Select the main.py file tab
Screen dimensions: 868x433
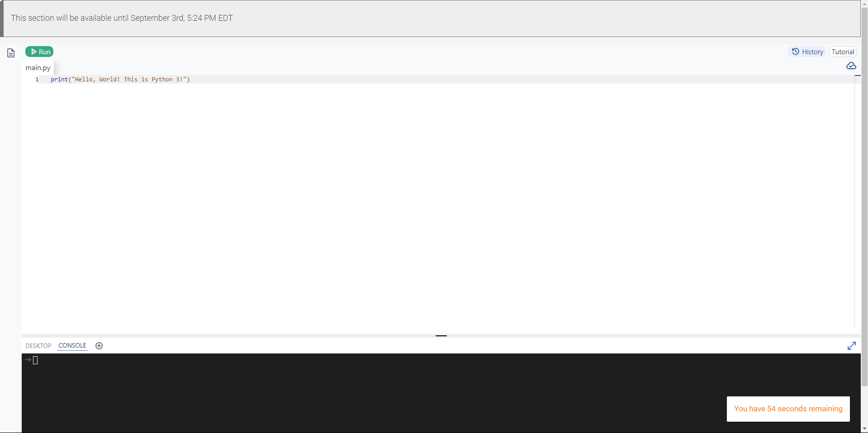click(38, 67)
